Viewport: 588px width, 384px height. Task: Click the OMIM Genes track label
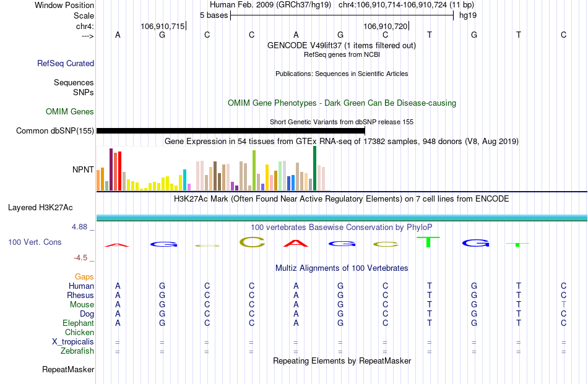click(70, 112)
